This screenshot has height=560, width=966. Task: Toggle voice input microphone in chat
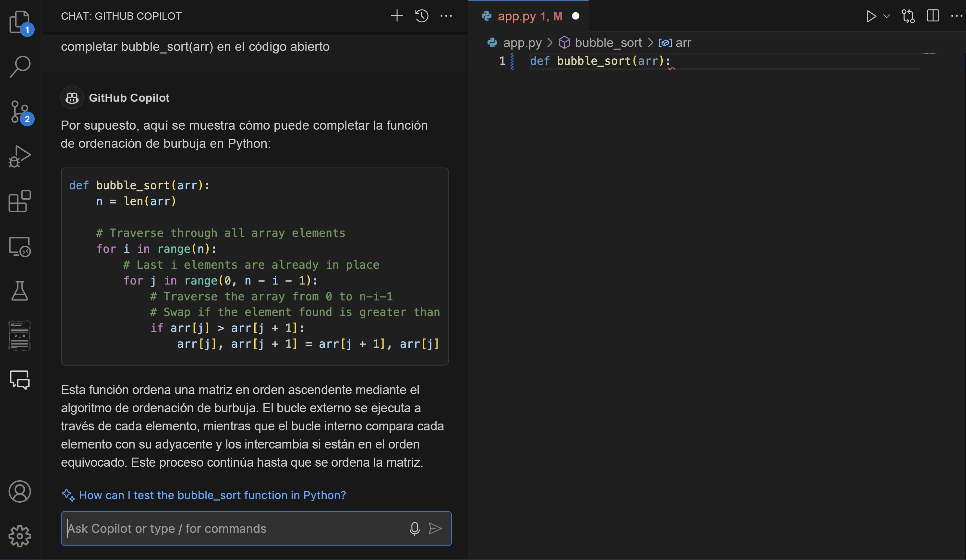click(414, 529)
